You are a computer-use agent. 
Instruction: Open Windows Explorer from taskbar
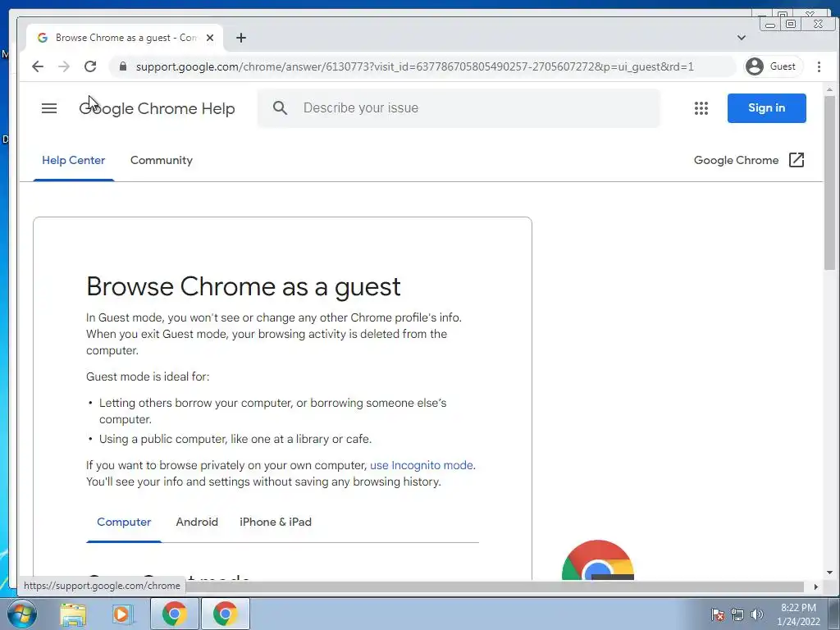[73, 614]
